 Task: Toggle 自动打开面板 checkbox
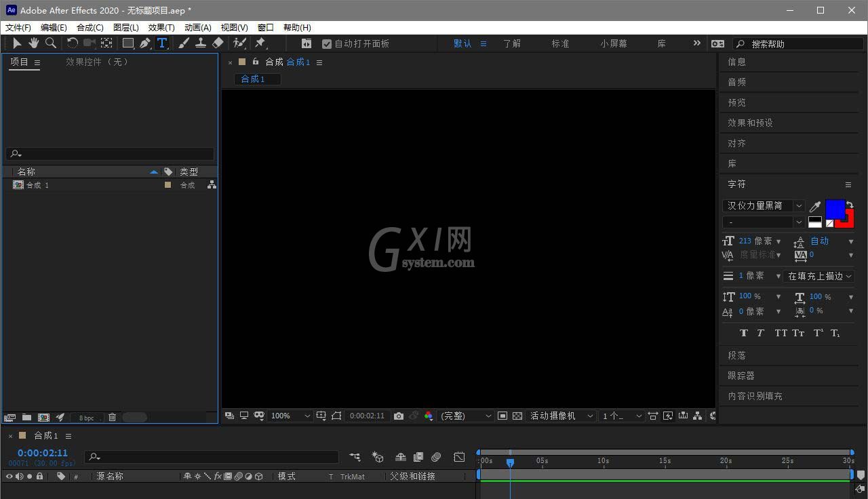[327, 43]
